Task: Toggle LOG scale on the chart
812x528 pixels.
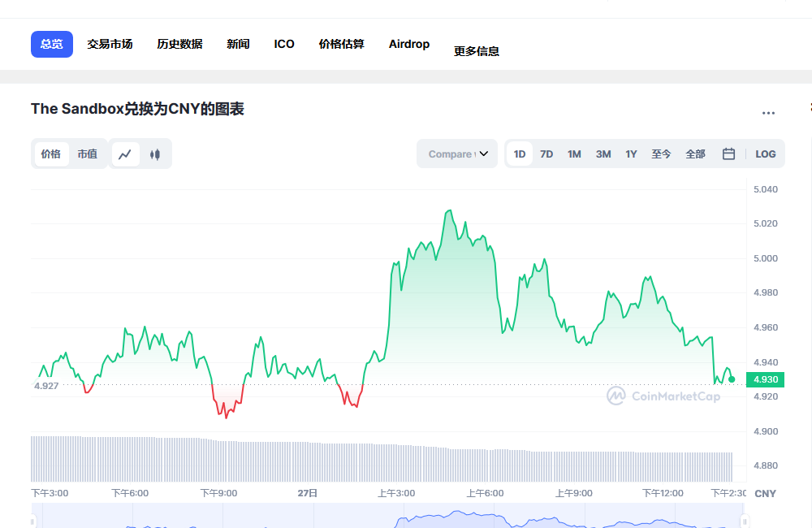Action: (766, 154)
